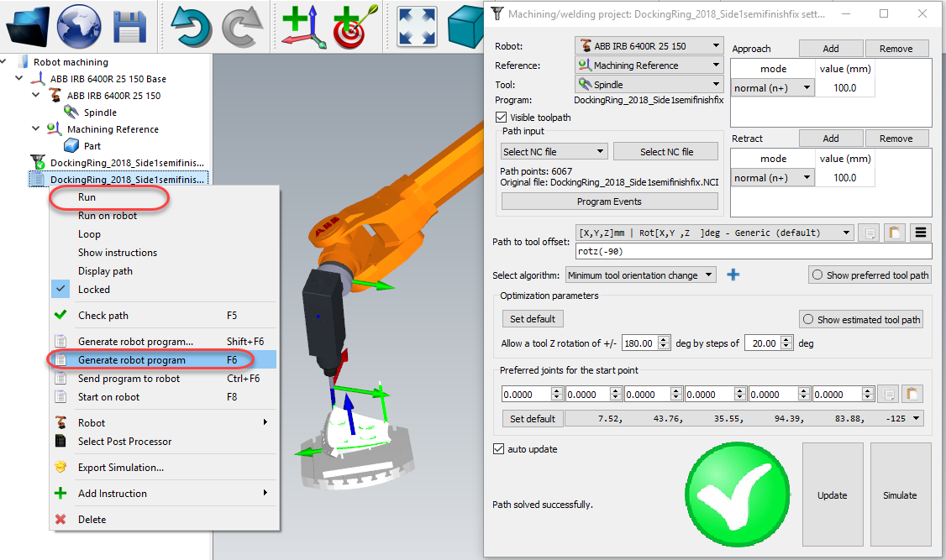Open the online library globe icon
This screenshot has height=560, width=946.
(x=79, y=26)
